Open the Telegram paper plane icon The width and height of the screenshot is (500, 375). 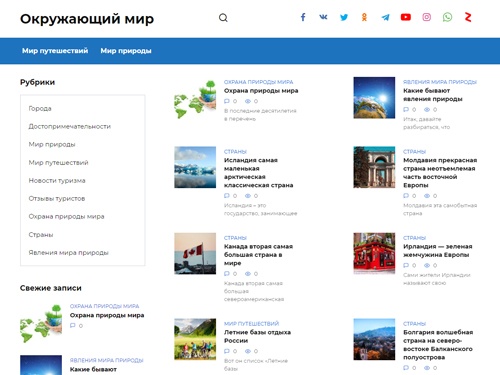coord(385,17)
